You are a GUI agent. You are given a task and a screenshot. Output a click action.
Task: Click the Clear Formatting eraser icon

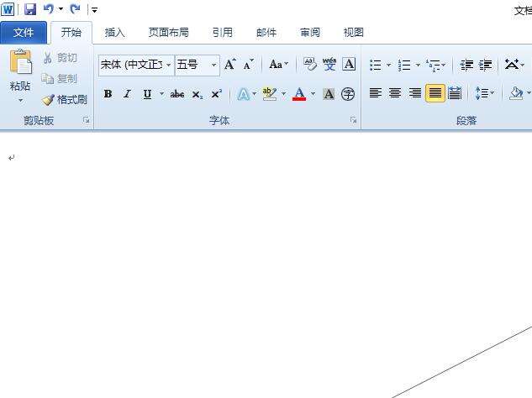[x=310, y=65]
